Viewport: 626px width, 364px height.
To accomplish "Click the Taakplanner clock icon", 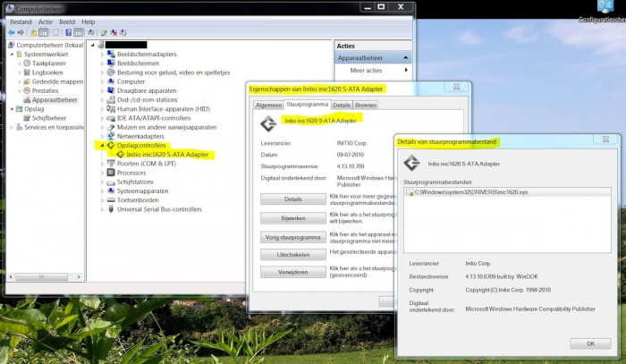I will (x=27, y=63).
